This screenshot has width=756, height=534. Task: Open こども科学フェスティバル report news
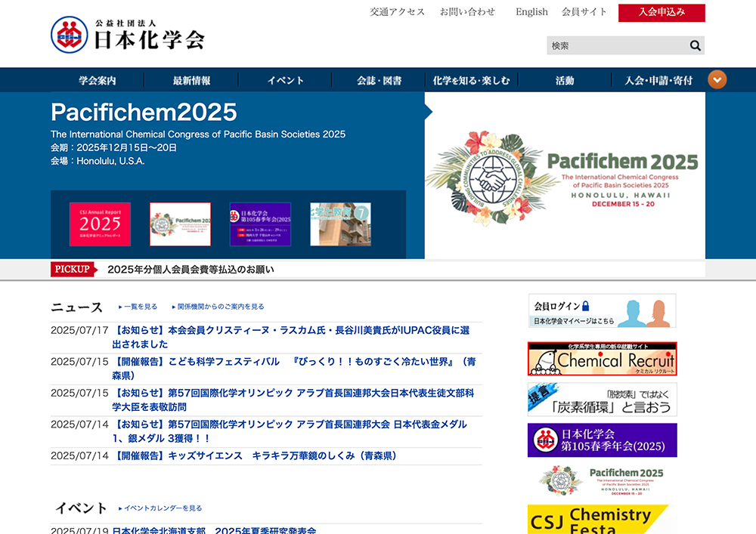coord(294,369)
